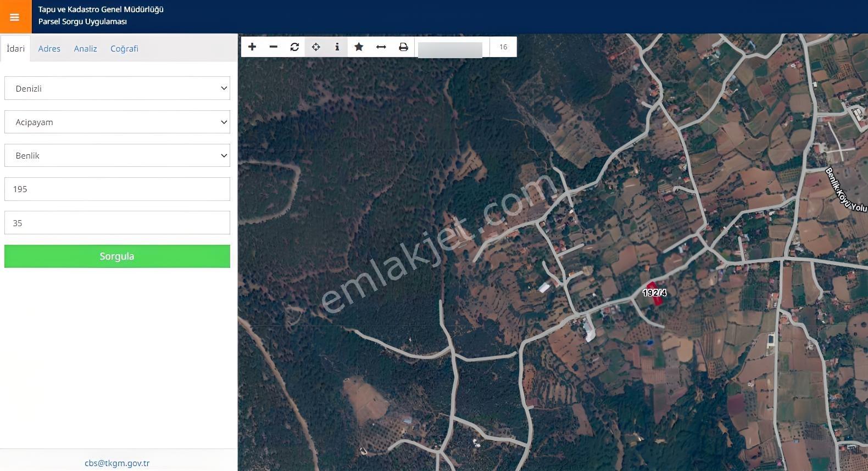Image resolution: width=868 pixels, height=471 pixels.
Task: Zoom in with the plus icon
Action: click(x=252, y=47)
